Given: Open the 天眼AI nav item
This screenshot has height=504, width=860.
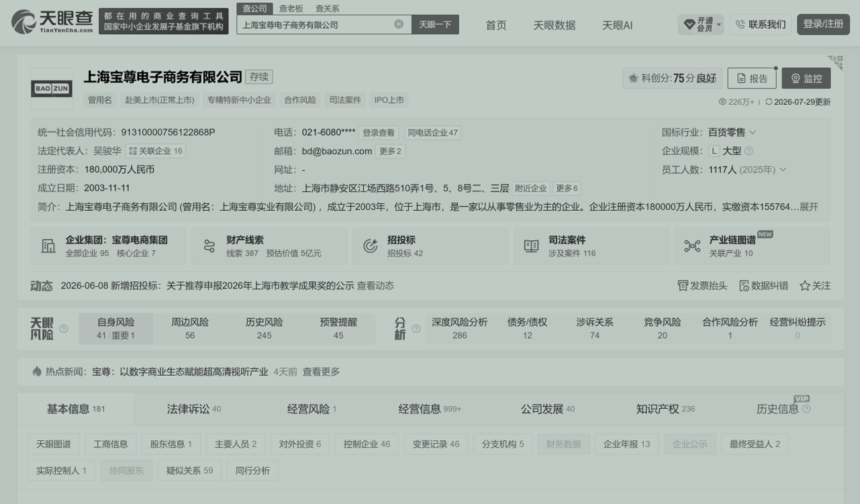Looking at the screenshot, I should coord(617,25).
